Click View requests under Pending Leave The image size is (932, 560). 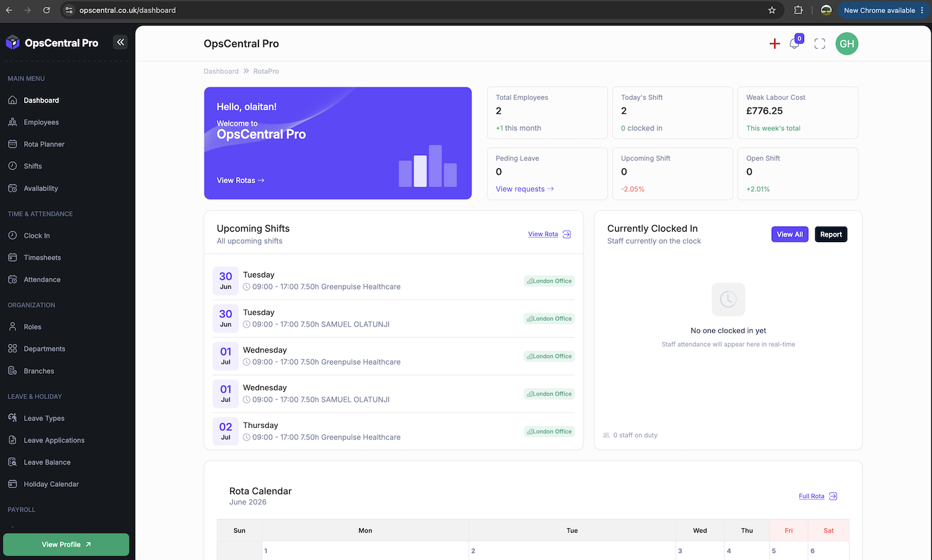(x=524, y=189)
